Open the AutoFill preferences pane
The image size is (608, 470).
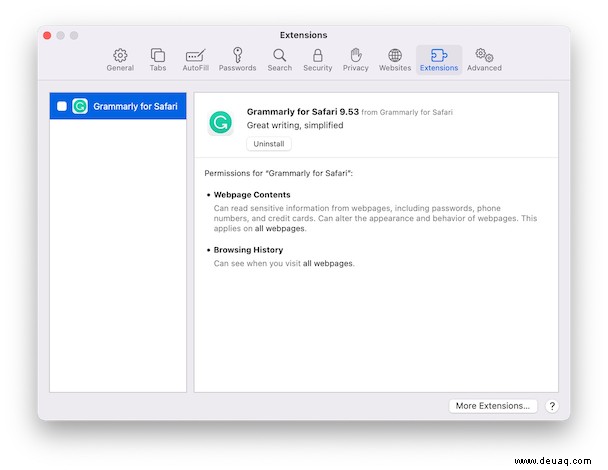pyautogui.click(x=195, y=60)
